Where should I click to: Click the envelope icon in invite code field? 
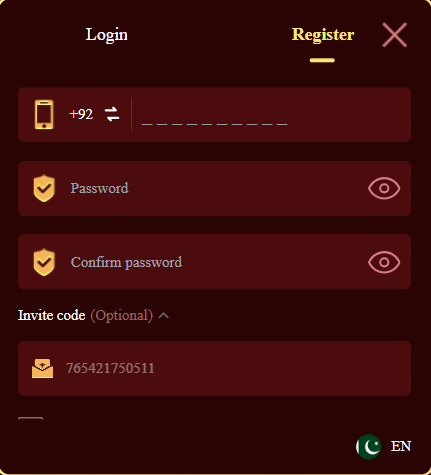[42, 368]
